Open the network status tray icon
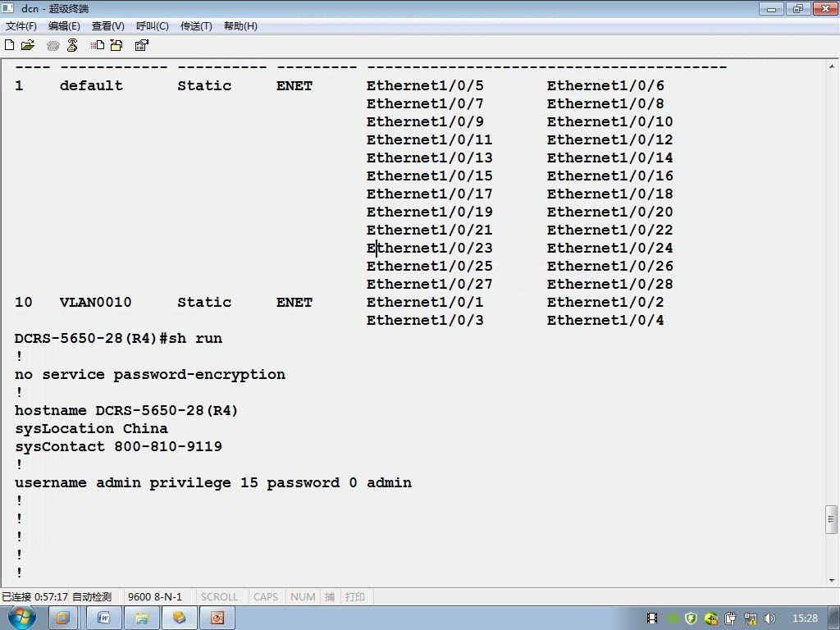This screenshot has height=630, width=840. coord(750,619)
